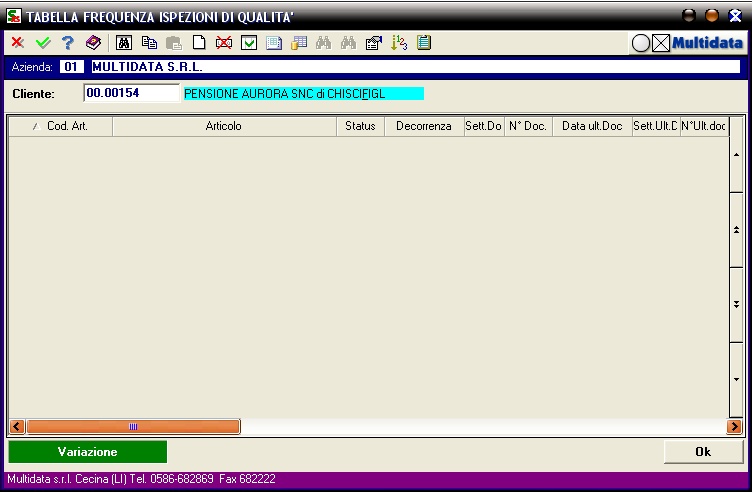The width and height of the screenshot is (752, 492).
Task: Click the PENSIONE AURORA SNC client name
Action: (304, 94)
